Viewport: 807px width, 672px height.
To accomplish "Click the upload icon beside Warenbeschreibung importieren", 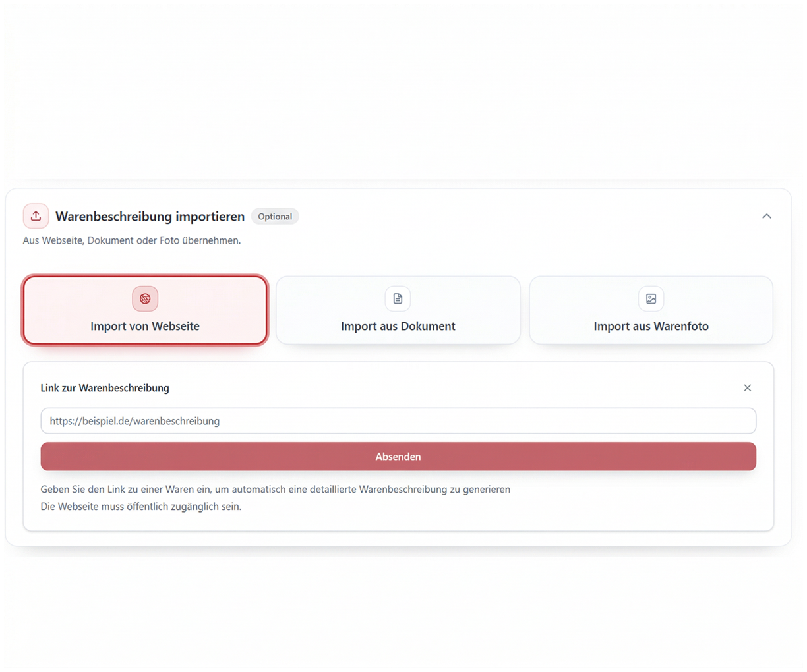I will [x=36, y=216].
